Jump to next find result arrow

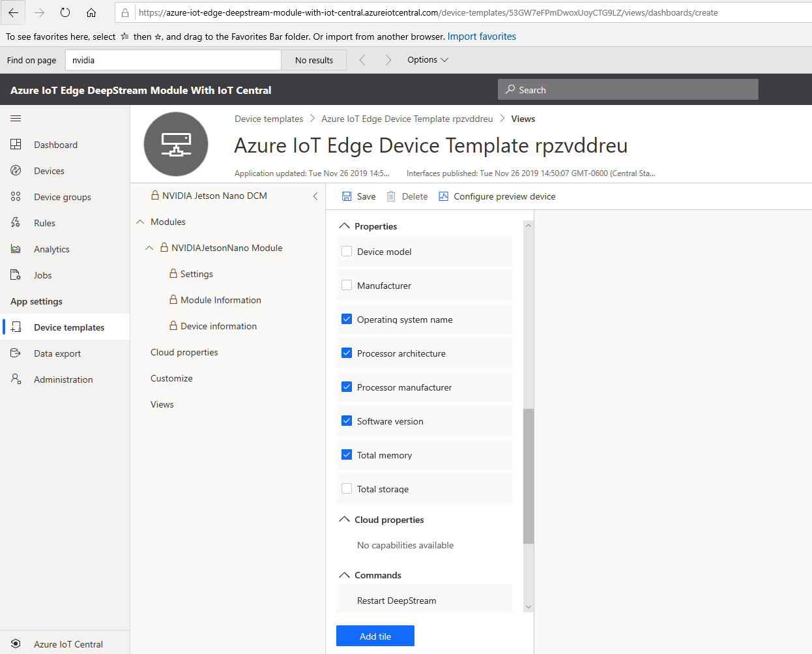coord(388,60)
